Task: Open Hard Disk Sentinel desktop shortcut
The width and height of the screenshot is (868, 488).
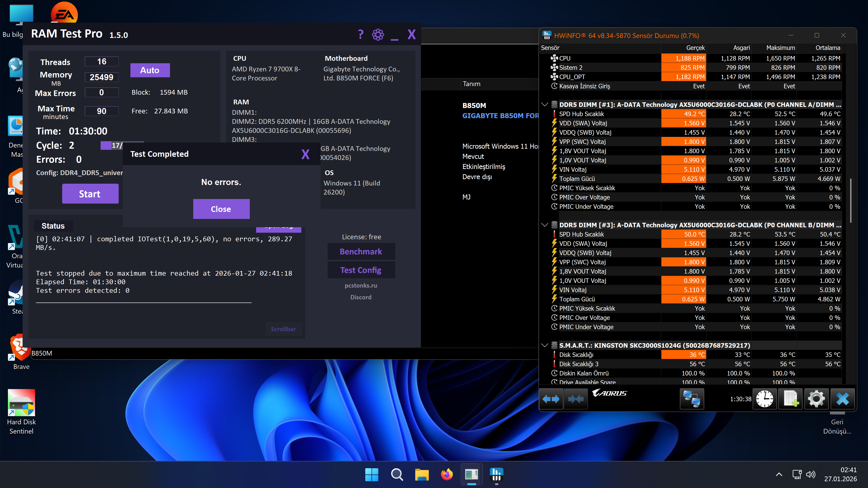Action: pyautogui.click(x=21, y=412)
